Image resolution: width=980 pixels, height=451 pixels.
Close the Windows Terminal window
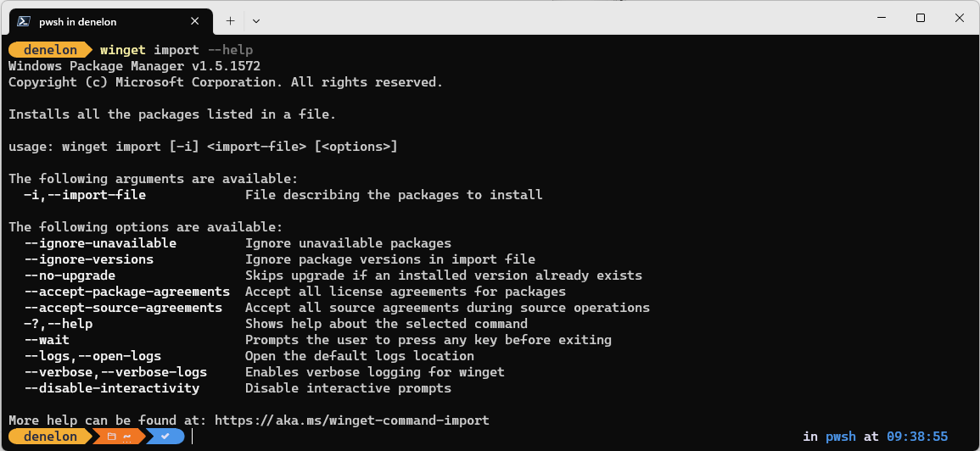pos(960,18)
